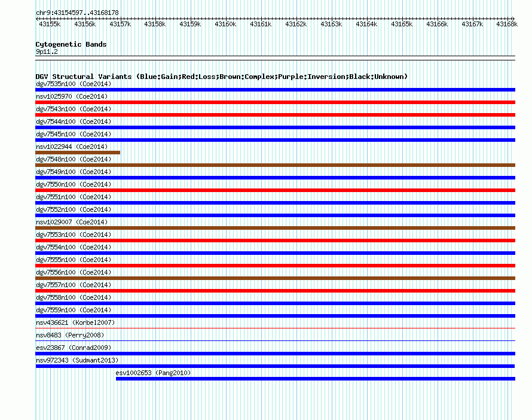The image size is (532, 420).
Task: Click the DGV Structural Variants track title
Action: 222,77
